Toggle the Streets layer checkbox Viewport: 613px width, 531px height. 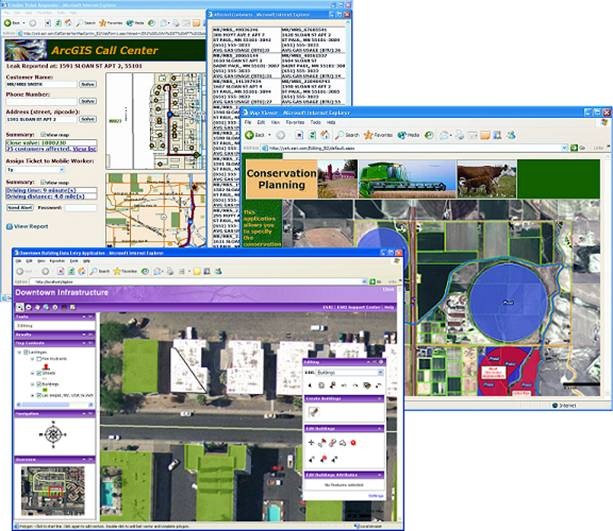[40, 373]
